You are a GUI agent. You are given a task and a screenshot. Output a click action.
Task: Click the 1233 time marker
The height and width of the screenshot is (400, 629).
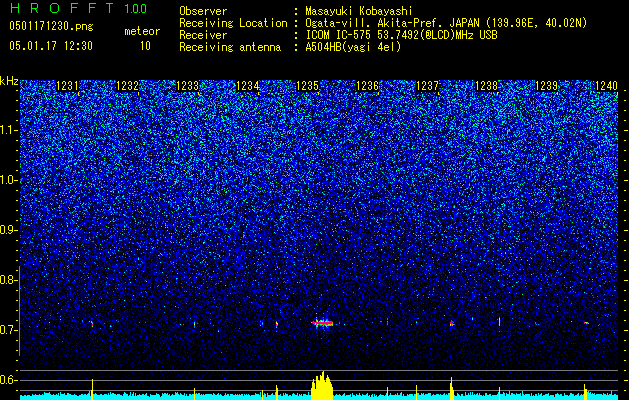(187, 86)
